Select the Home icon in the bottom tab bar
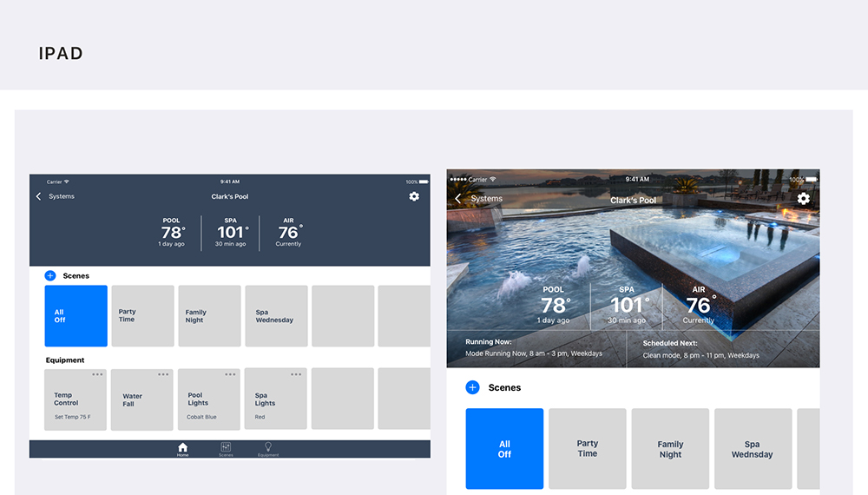The height and width of the screenshot is (495, 868). [182, 448]
